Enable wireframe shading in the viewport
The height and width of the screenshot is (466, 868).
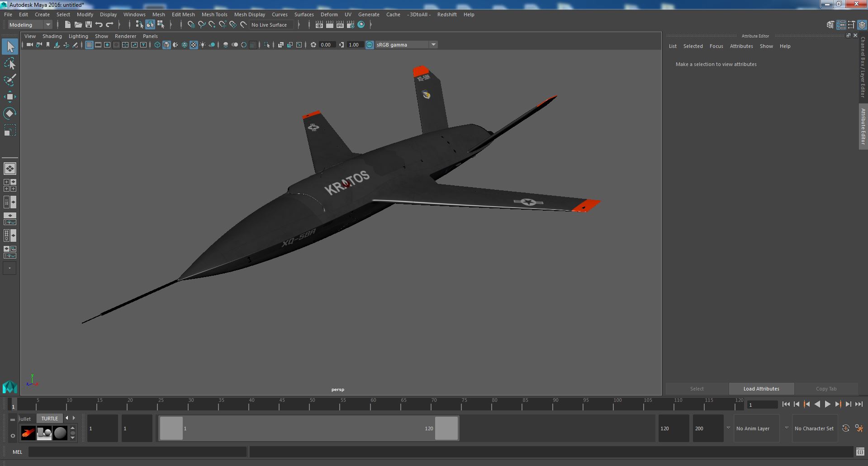(157, 45)
